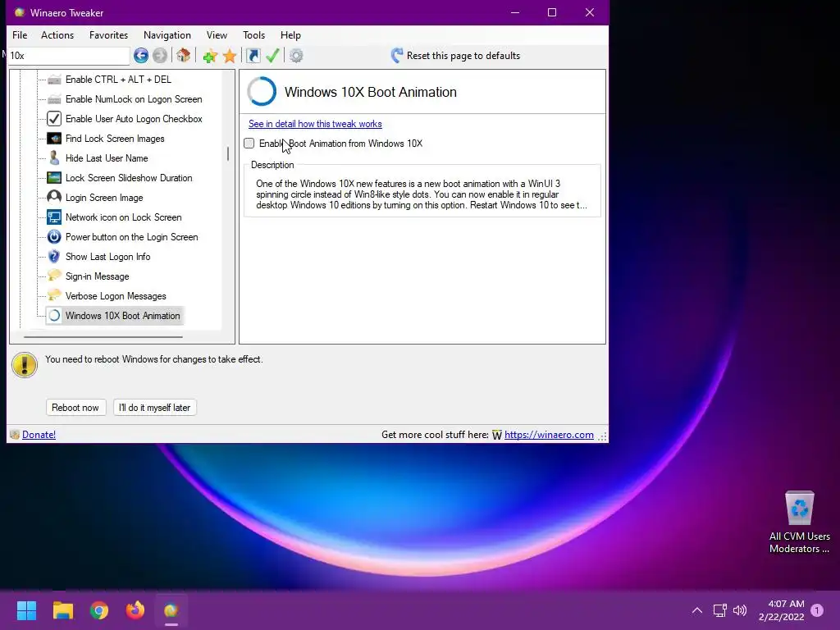
Task: Click the Forward navigation arrow icon
Action: click(x=160, y=55)
